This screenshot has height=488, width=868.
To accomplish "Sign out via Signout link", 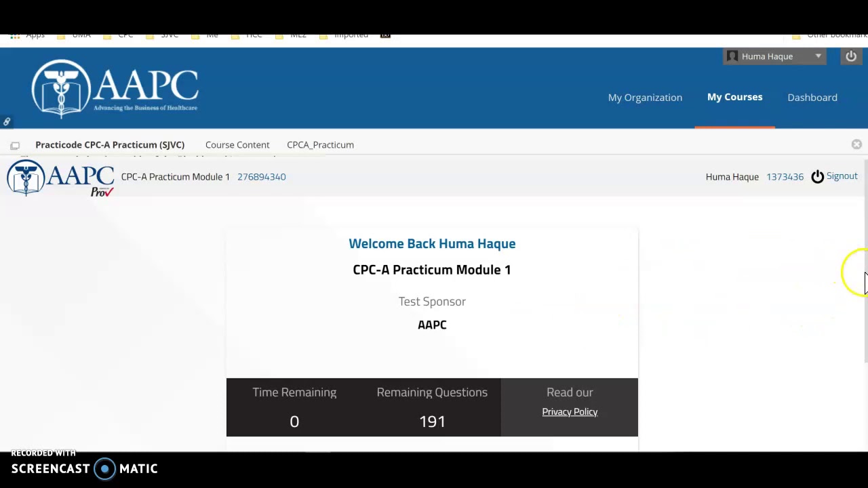I will (842, 176).
